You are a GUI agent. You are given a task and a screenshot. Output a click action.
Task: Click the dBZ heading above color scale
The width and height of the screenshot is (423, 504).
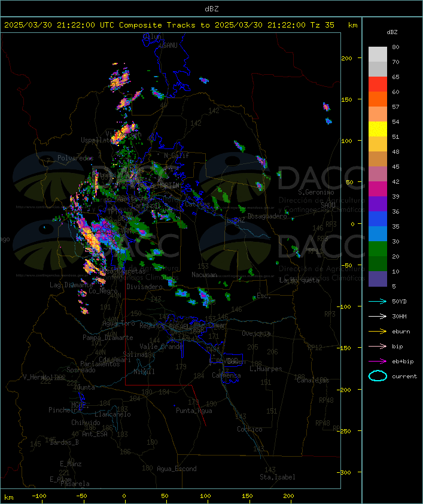click(x=392, y=32)
